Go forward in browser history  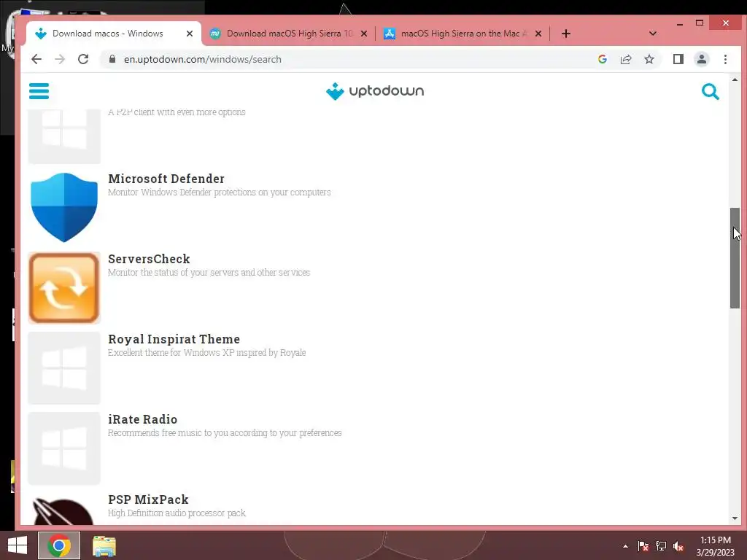(x=60, y=59)
